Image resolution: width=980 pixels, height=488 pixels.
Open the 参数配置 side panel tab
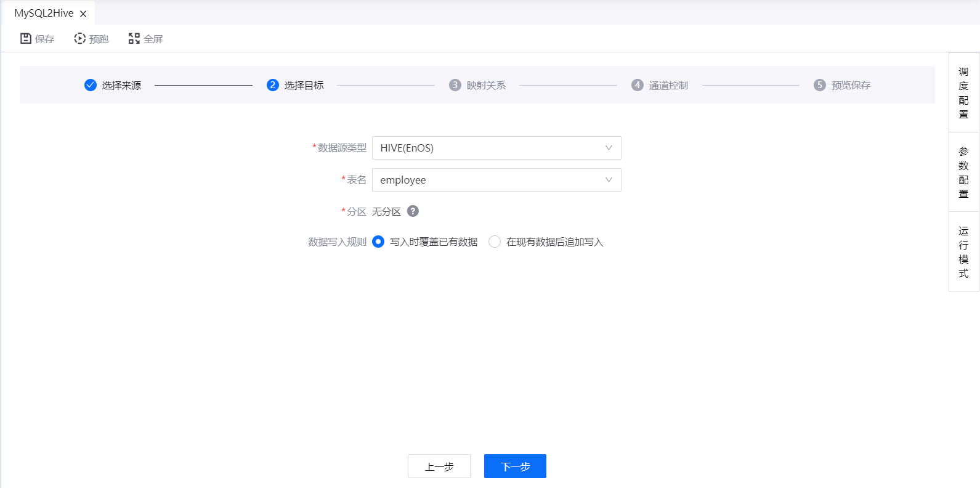click(x=964, y=173)
